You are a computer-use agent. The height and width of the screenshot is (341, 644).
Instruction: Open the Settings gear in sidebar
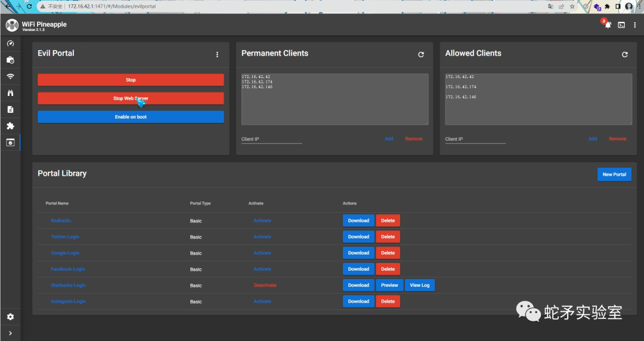(x=10, y=317)
